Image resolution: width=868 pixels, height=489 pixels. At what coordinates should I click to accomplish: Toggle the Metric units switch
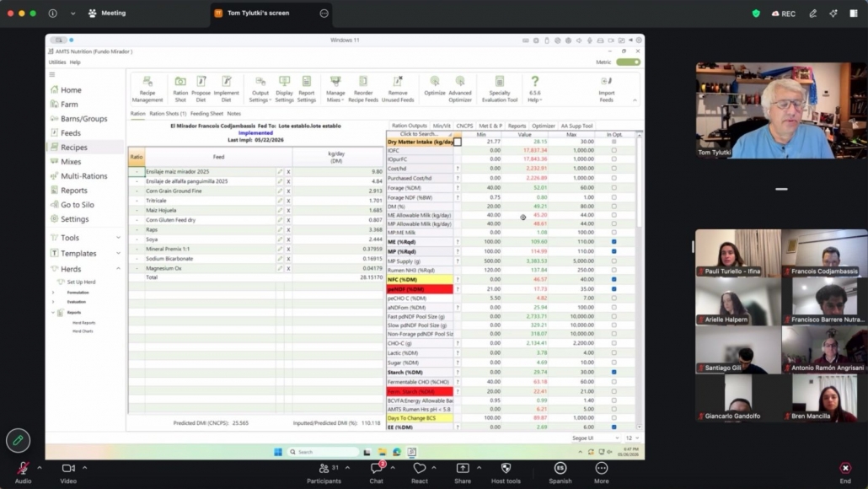[629, 62]
